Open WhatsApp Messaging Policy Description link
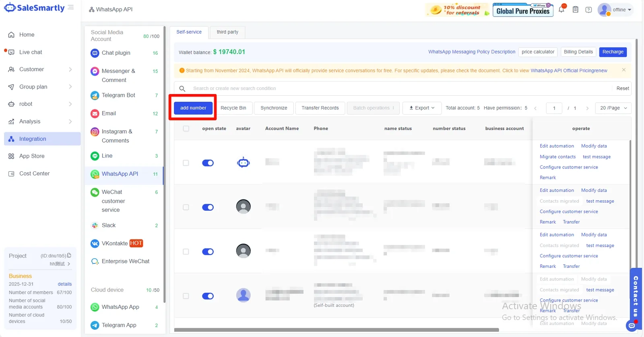 [x=472, y=52]
